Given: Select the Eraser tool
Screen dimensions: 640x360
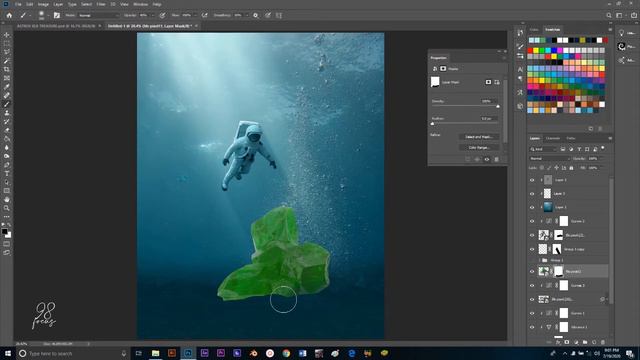Looking at the screenshot, I should (x=7, y=130).
